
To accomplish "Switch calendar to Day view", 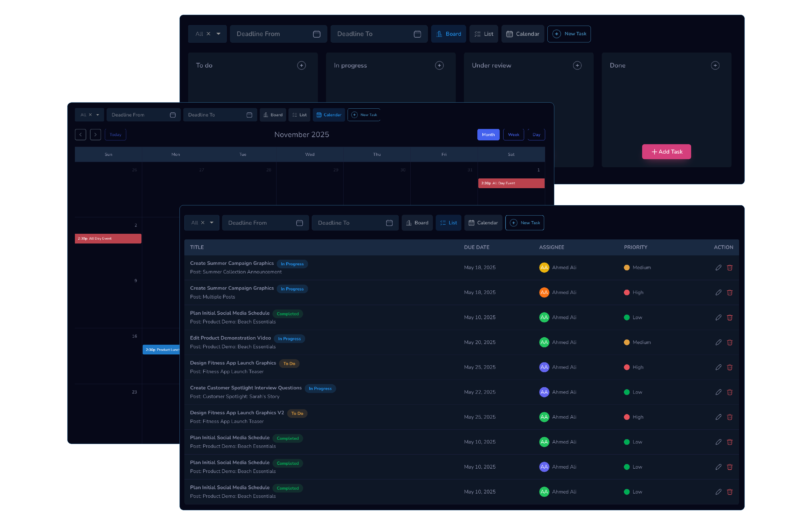I will pyautogui.click(x=536, y=134).
